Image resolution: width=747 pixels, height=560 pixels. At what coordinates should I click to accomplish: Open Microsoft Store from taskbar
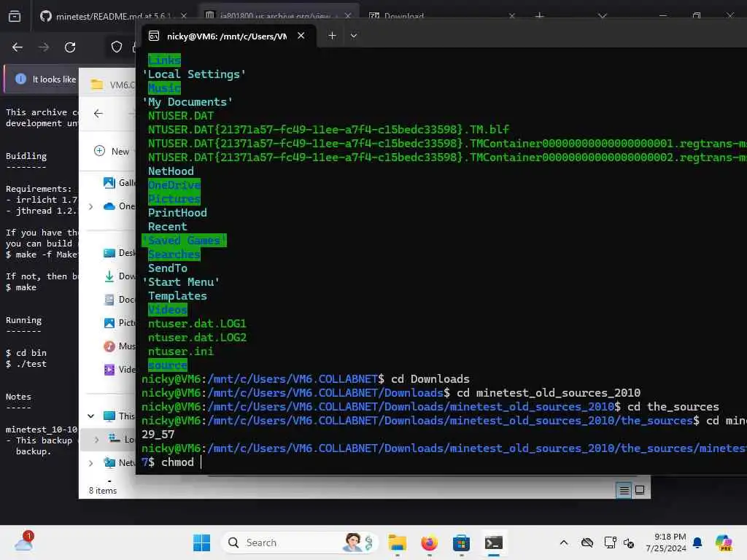coord(461,542)
